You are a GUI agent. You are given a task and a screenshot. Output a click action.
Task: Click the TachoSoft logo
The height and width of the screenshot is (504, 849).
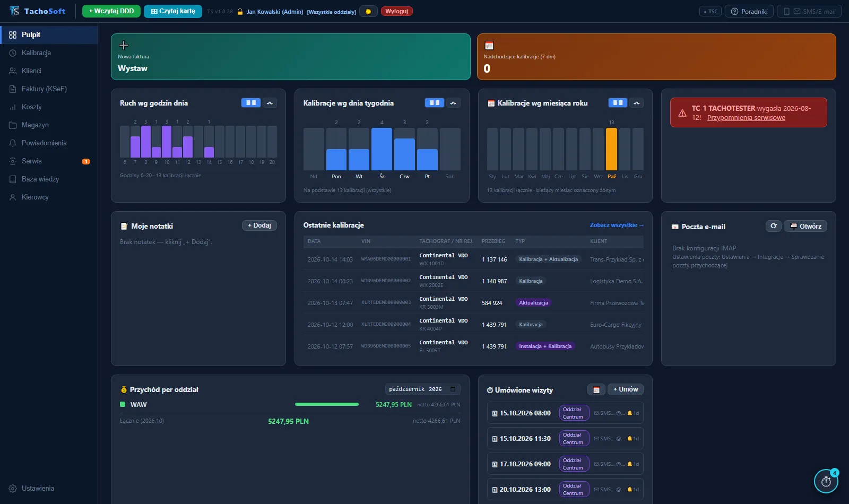[x=38, y=11]
